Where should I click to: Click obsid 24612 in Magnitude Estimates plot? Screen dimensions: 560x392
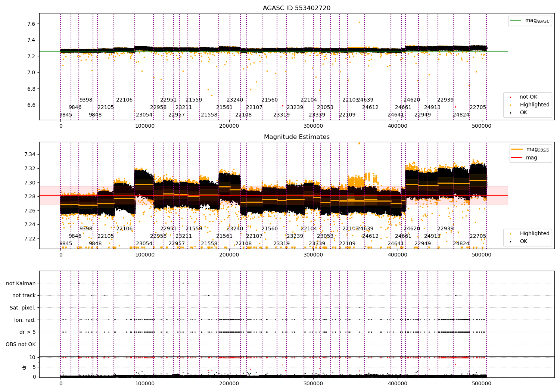click(370, 236)
